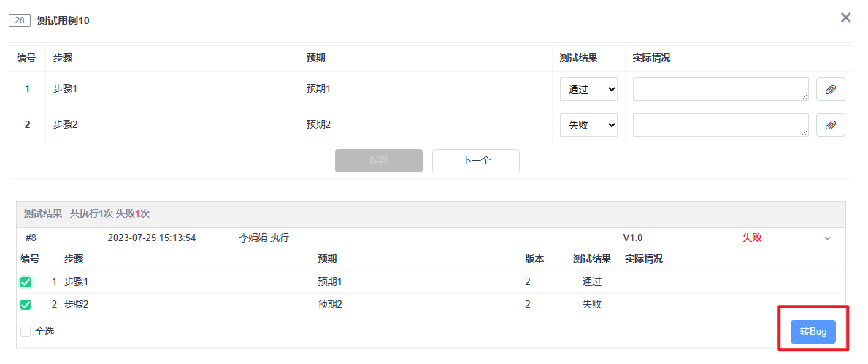Tick the 全选 checkbox
The width and height of the screenshot is (868, 364).
26,332
